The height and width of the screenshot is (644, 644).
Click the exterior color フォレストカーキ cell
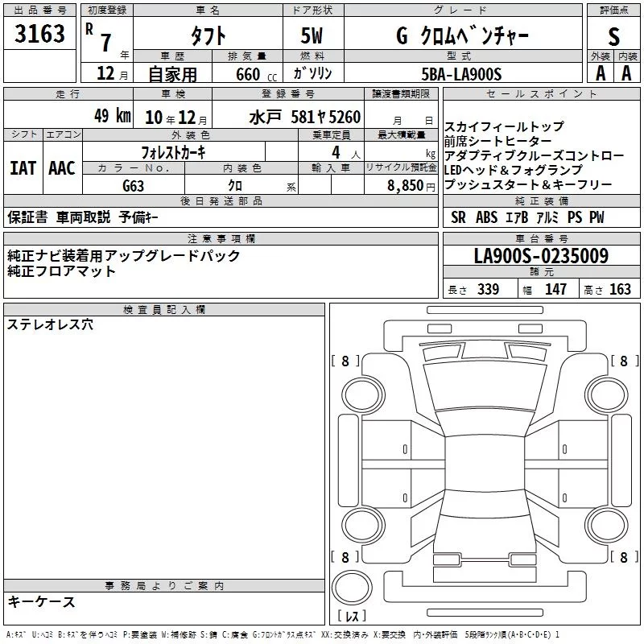[173, 152]
